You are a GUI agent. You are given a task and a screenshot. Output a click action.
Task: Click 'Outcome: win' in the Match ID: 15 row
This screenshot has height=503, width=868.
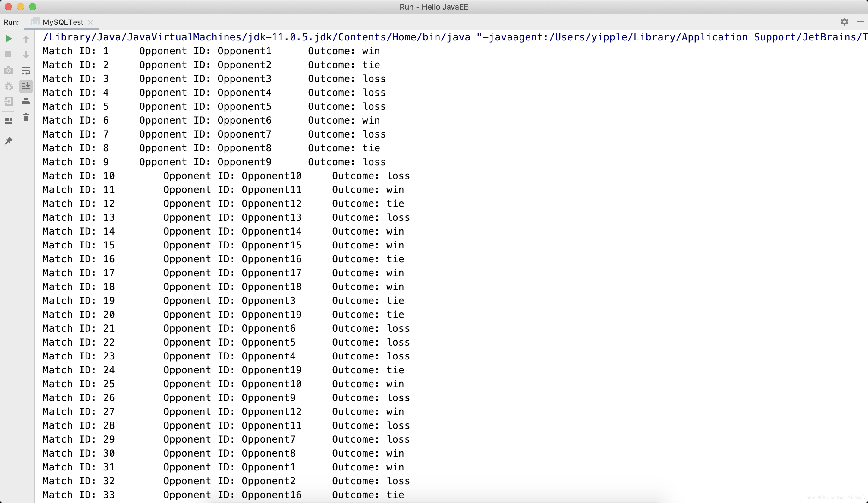[x=368, y=245]
